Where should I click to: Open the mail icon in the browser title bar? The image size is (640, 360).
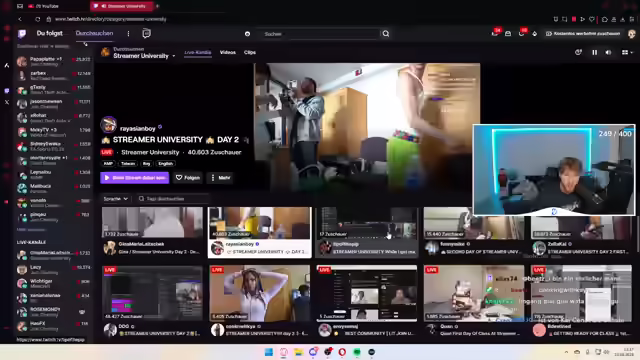tap(20, 6)
